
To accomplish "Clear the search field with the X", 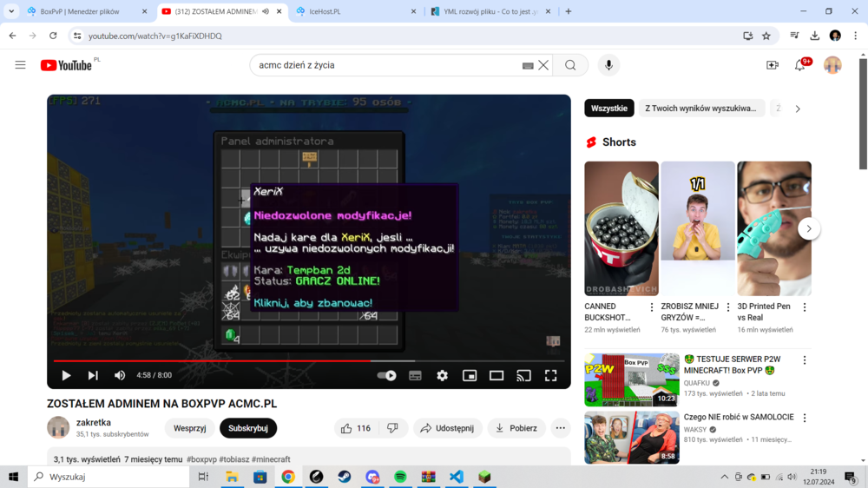I will coord(543,65).
